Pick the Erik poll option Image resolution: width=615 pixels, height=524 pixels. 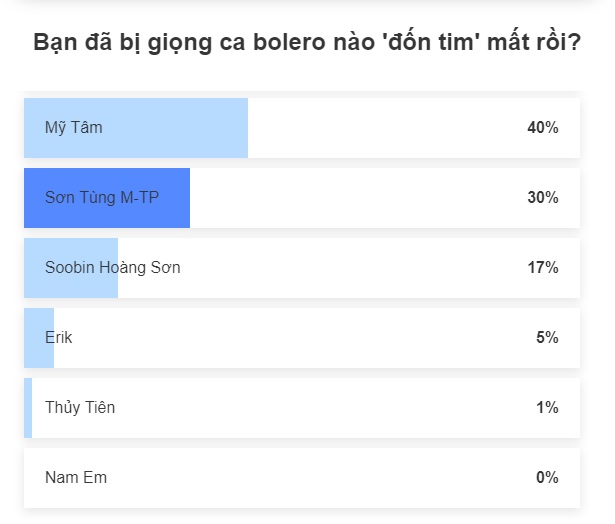[x=59, y=338]
